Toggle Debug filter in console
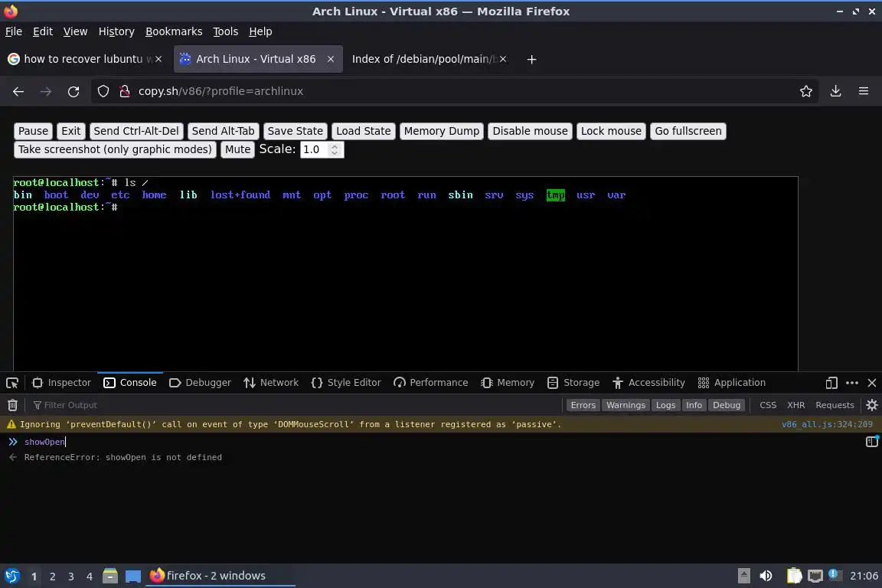The width and height of the screenshot is (882, 588). (726, 405)
